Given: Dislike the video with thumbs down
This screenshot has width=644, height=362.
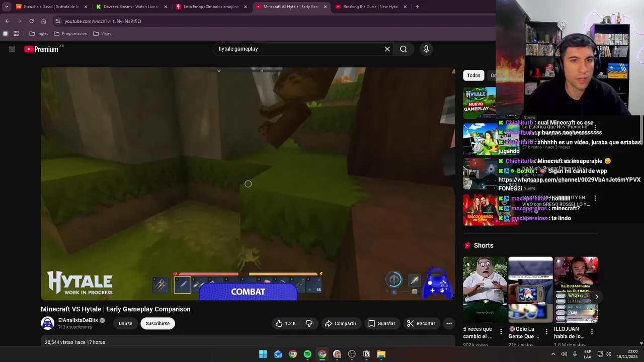Looking at the screenshot, I should click(x=309, y=323).
